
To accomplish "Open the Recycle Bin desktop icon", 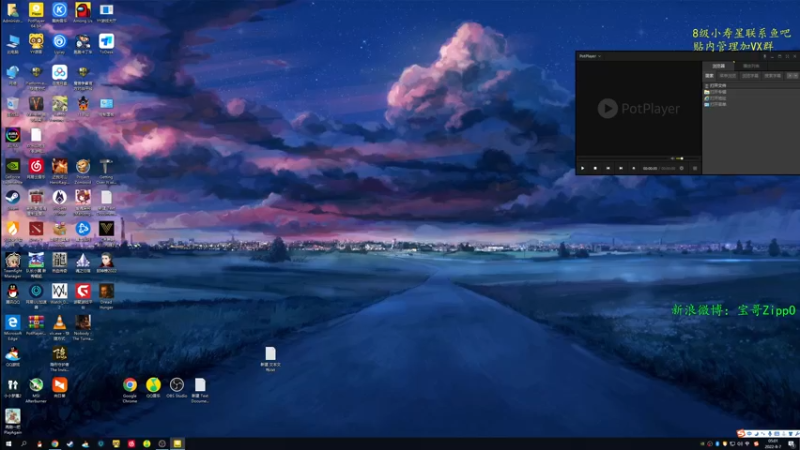I will pos(13,106).
